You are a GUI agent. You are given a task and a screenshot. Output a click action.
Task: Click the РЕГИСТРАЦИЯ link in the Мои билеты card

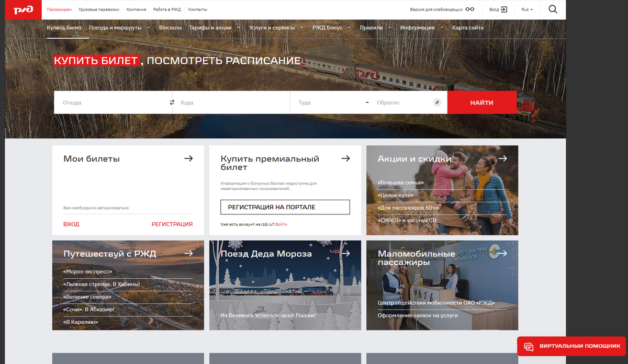(x=172, y=224)
